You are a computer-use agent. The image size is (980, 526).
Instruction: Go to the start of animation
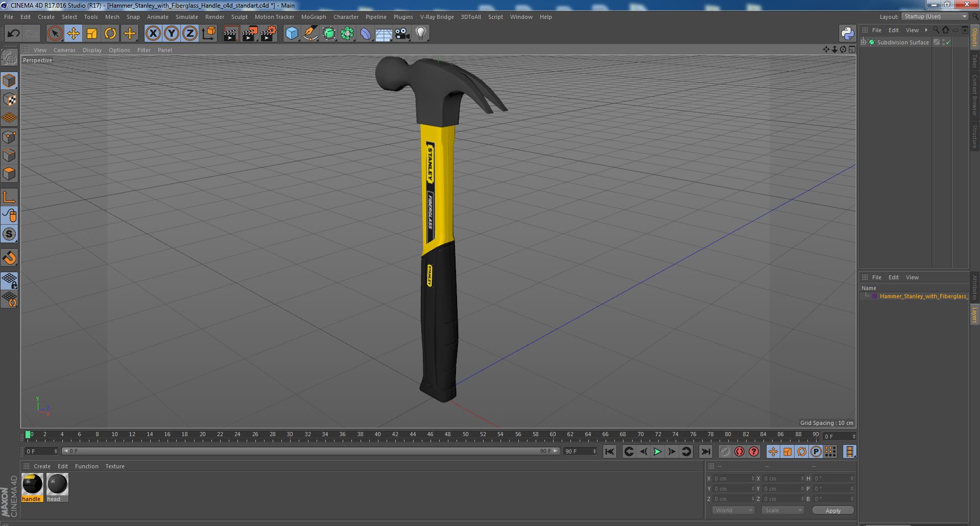tap(609, 451)
